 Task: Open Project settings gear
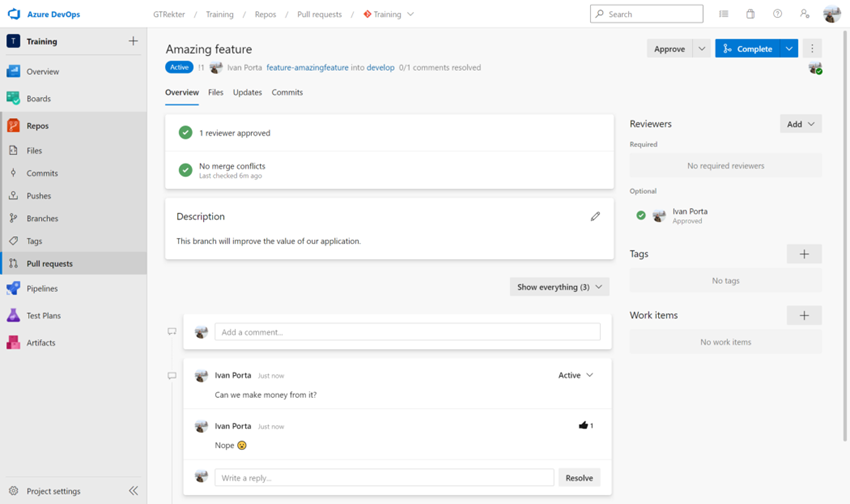[x=14, y=491]
